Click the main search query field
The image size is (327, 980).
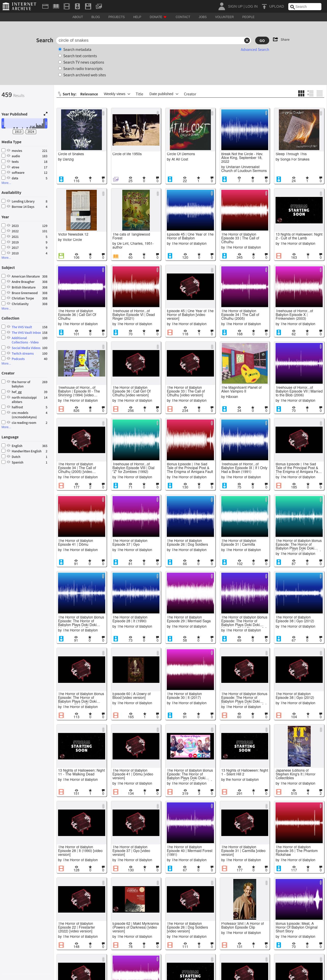coord(151,40)
